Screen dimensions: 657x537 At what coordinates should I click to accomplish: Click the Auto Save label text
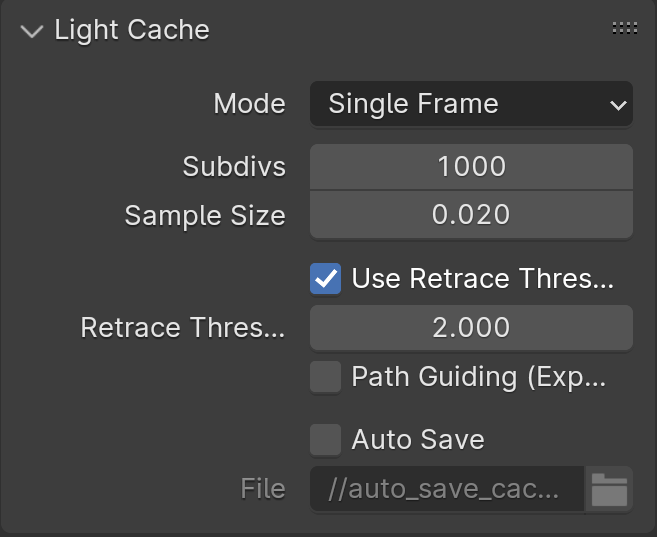[418, 439]
